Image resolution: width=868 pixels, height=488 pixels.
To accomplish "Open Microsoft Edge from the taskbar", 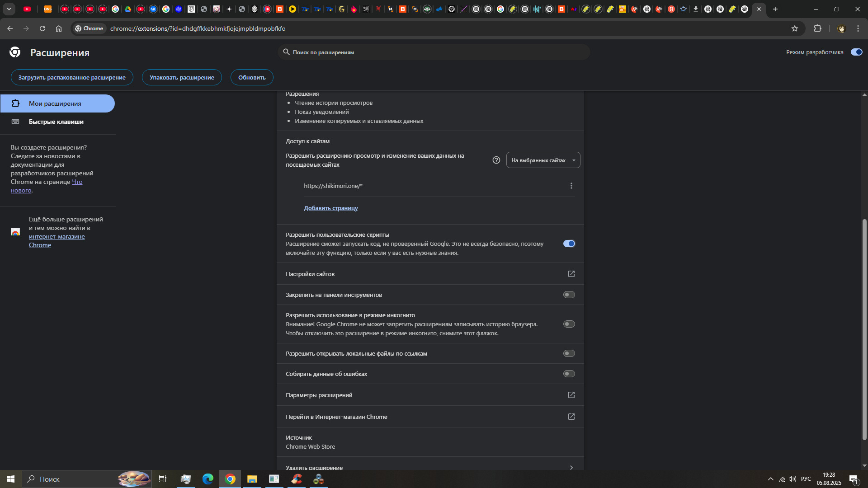I will tap(208, 479).
